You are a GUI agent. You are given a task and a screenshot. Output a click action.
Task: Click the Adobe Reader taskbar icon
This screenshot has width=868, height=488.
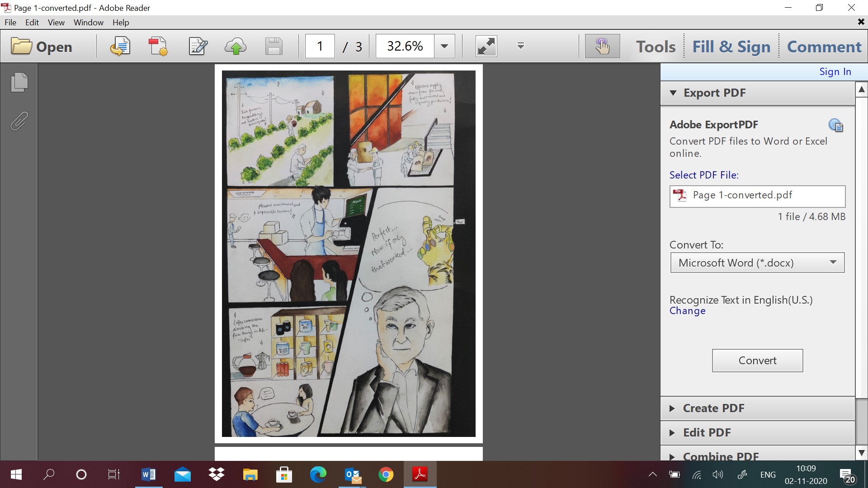click(420, 474)
